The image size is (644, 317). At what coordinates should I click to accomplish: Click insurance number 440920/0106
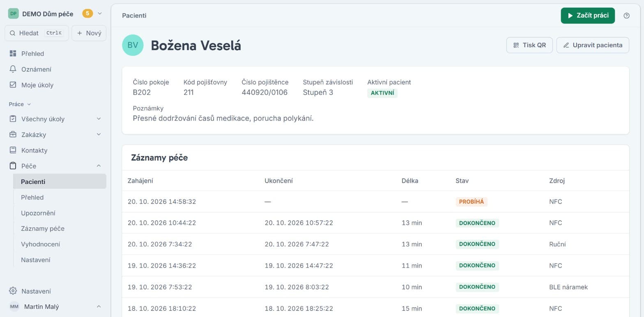coord(264,92)
